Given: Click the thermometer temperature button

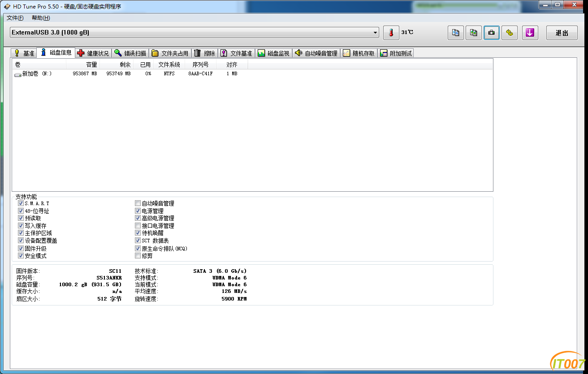Looking at the screenshot, I should pos(391,33).
